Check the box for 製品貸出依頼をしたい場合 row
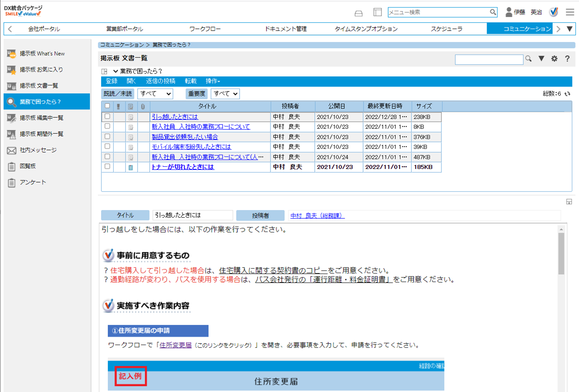The width and height of the screenshot is (579, 392). (107, 136)
